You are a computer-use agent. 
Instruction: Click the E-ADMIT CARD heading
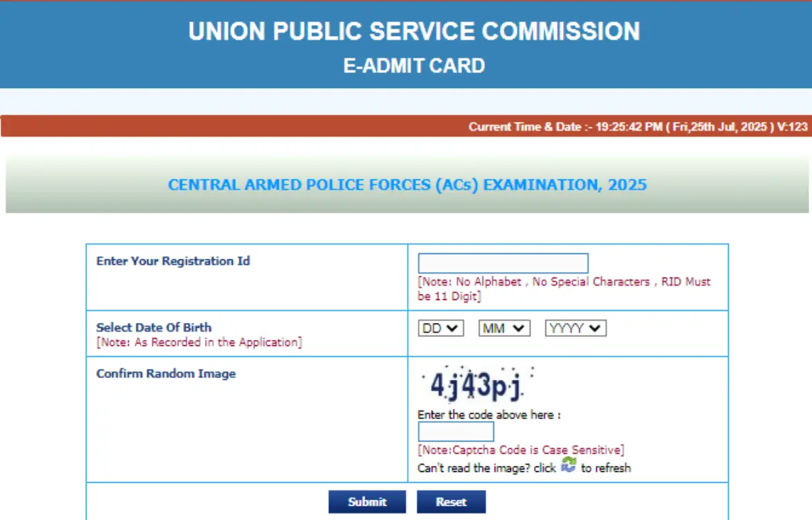coord(415,66)
